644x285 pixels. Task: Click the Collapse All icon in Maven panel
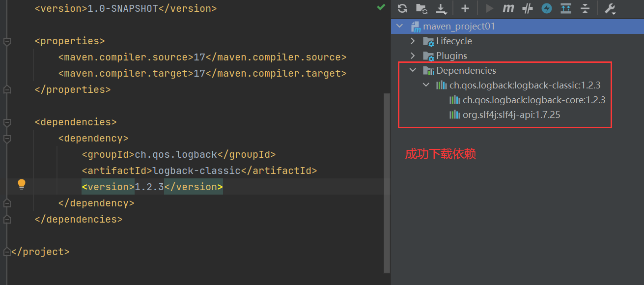click(585, 8)
